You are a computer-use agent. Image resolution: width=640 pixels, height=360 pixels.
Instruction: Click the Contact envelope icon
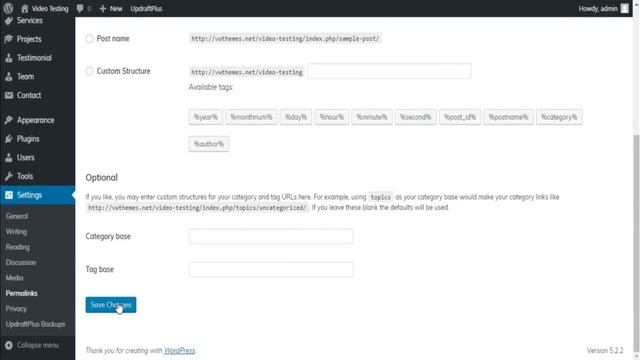pos(9,95)
